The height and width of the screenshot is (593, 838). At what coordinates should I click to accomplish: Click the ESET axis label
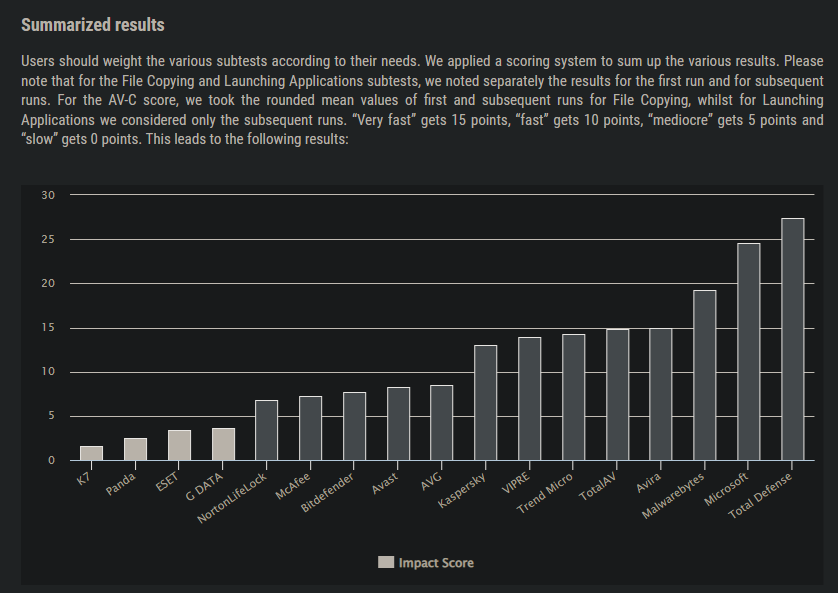pos(167,481)
